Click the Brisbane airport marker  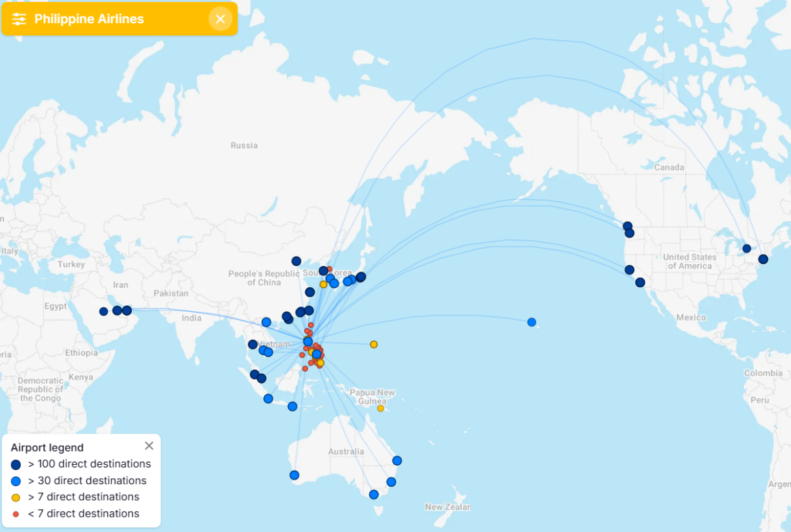point(397,460)
